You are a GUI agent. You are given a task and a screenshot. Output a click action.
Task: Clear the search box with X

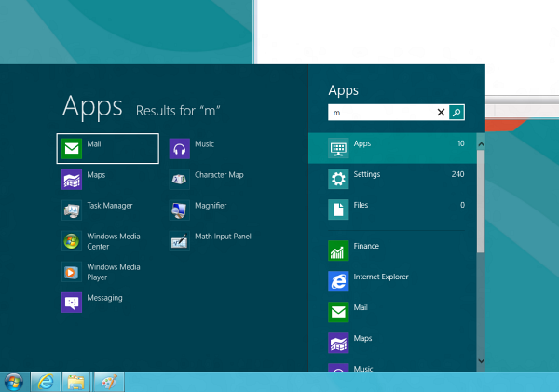(x=442, y=113)
